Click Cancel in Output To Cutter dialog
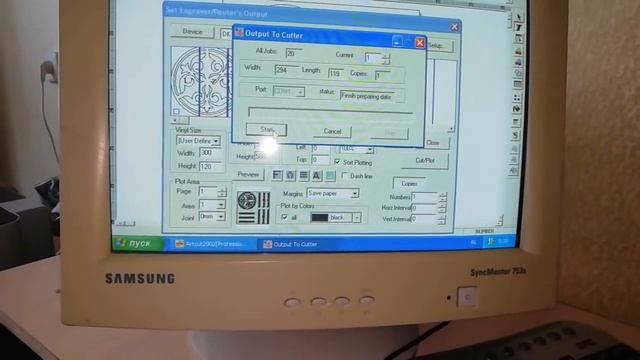This screenshot has width=640, height=360. click(332, 131)
